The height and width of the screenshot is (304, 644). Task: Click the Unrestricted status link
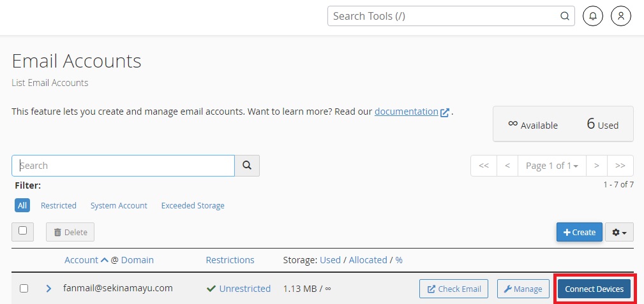pyautogui.click(x=245, y=289)
